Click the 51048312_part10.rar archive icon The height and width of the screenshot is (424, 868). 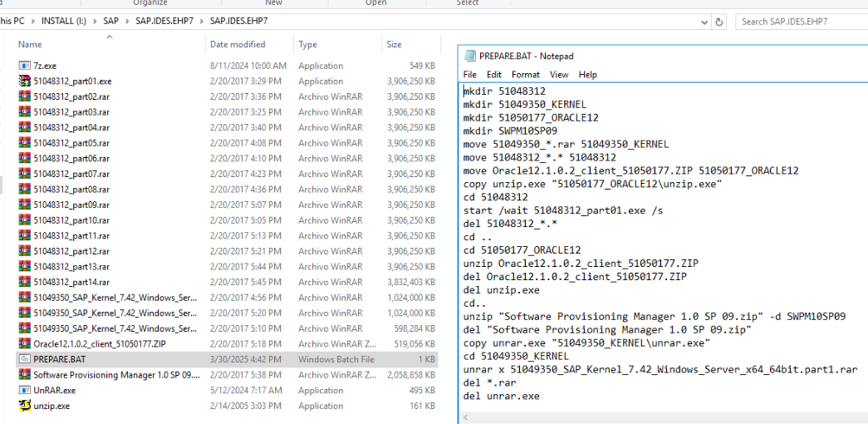tap(24, 220)
